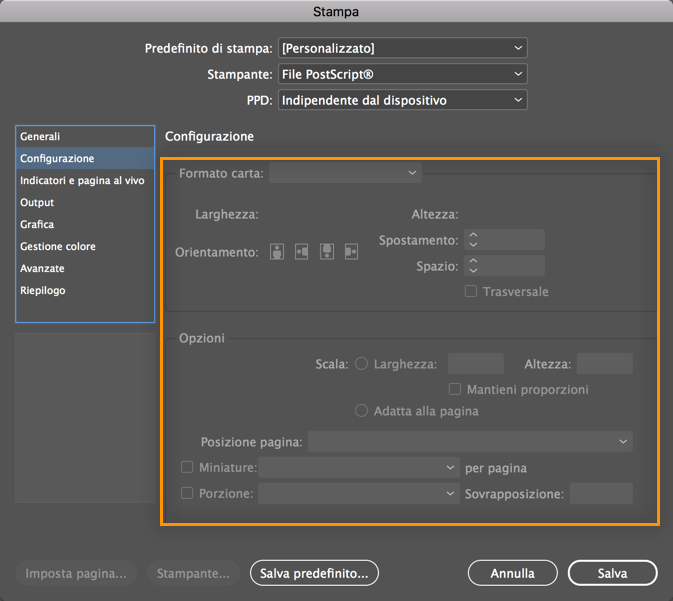This screenshot has width=673, height=601.
Task: Click the Spazio stepper arrows
Action: 473,266
